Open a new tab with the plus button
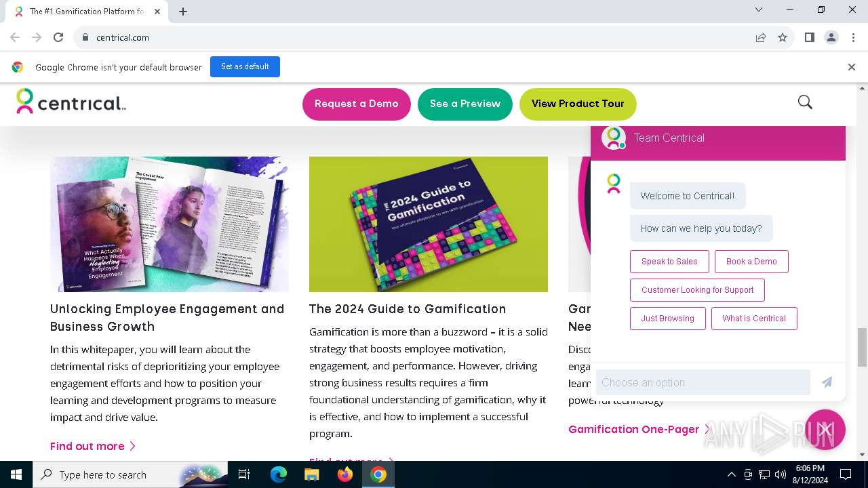Viewport: 868px width, 488px height. tap(183, 12)
